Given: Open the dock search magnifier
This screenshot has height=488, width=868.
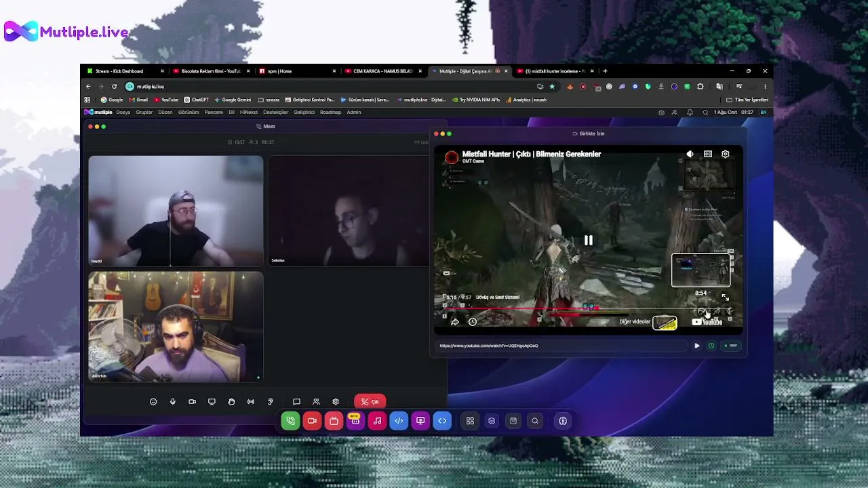Looking at the screenshot, I should (535, 421).
